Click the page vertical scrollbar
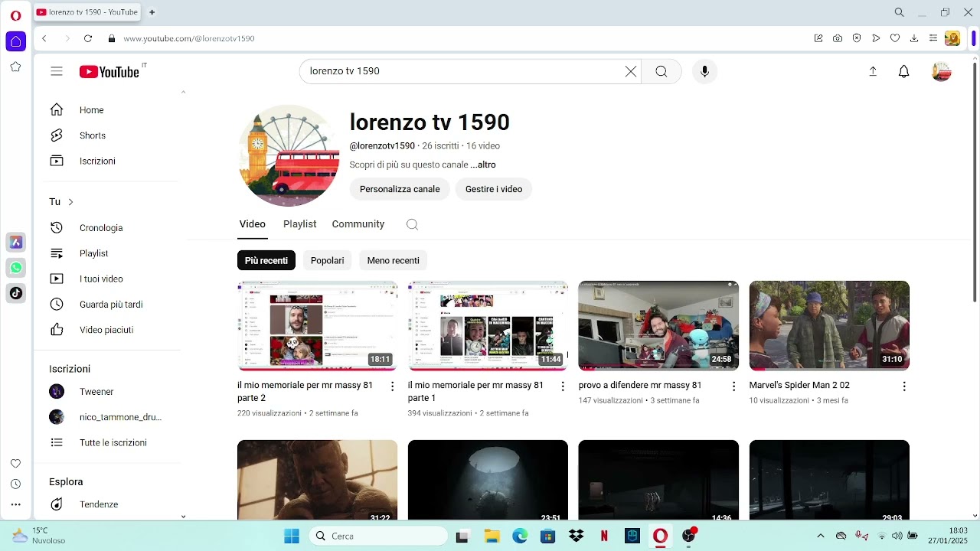980x551 pixels. [975, 182]
